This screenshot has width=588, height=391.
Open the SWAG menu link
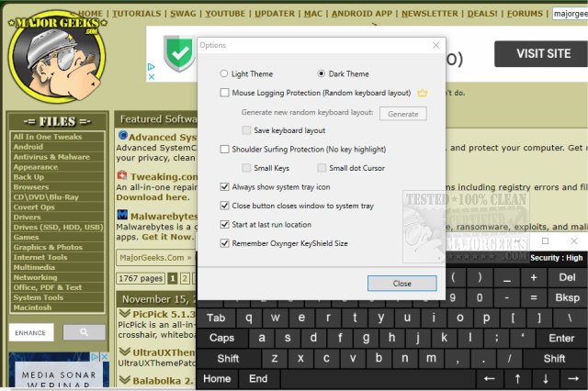pyautogui.click(x=183, y=14)
